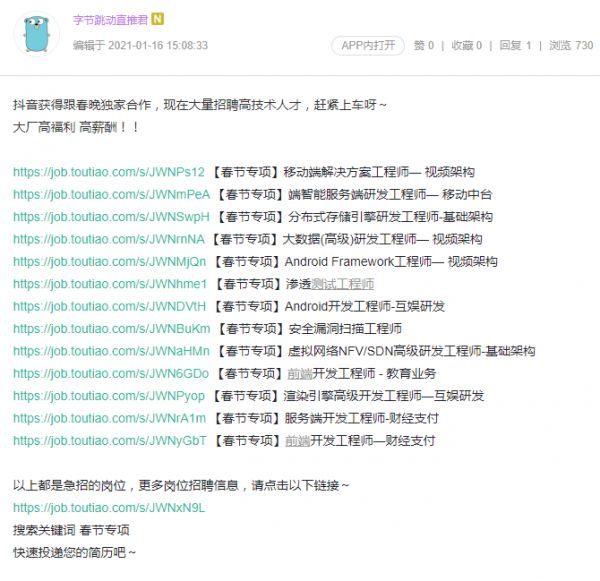
Task: Like the post via 赞 counter
Action: (x=423, y=45)
